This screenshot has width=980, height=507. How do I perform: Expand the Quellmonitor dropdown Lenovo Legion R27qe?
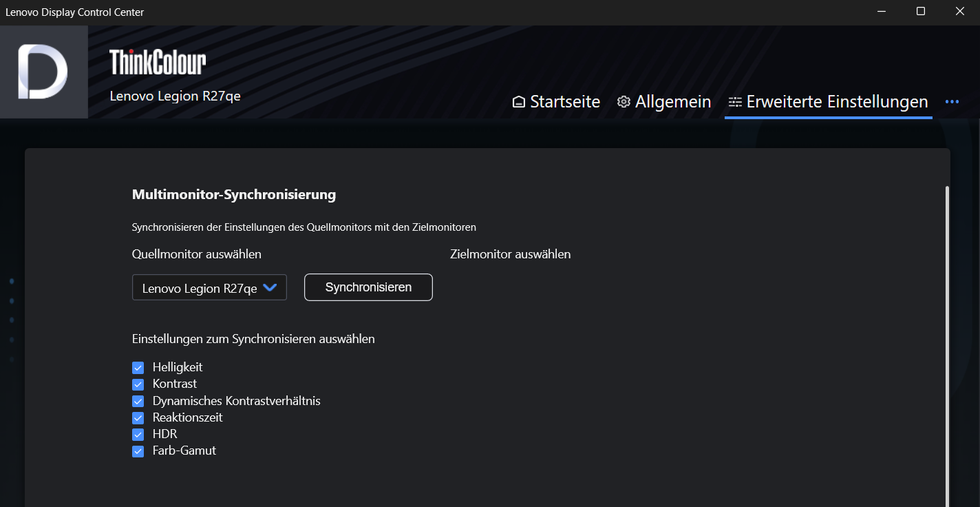pyautogui.click(x=209, y=287)
